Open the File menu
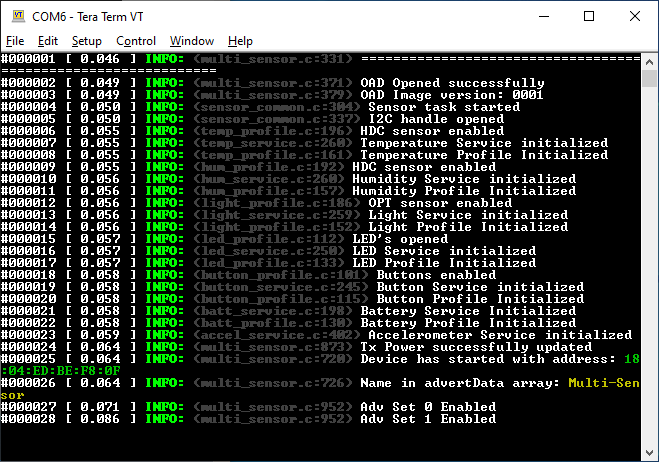 coord(15,41)
